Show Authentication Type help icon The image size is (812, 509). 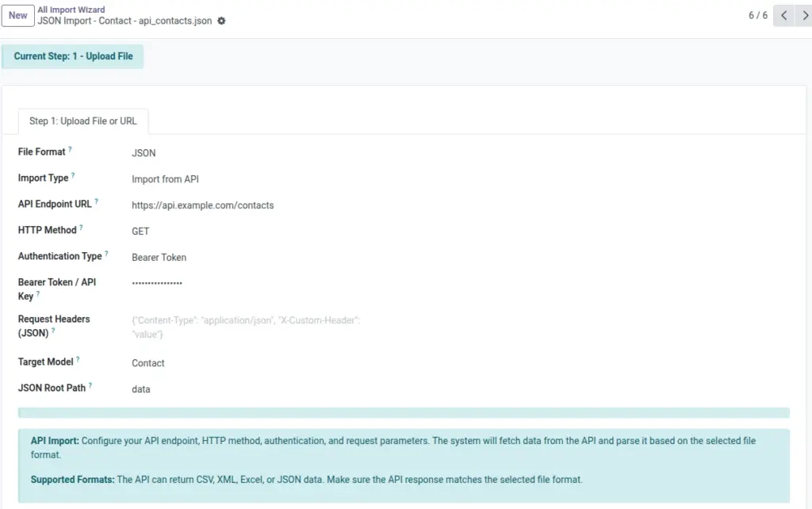click(x=107, y=253)
